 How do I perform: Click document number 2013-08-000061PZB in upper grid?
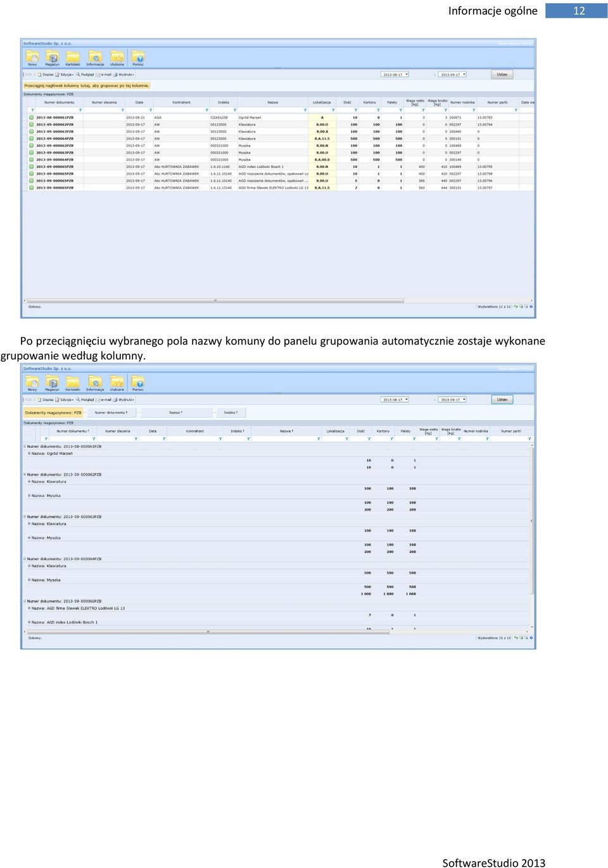54,117
